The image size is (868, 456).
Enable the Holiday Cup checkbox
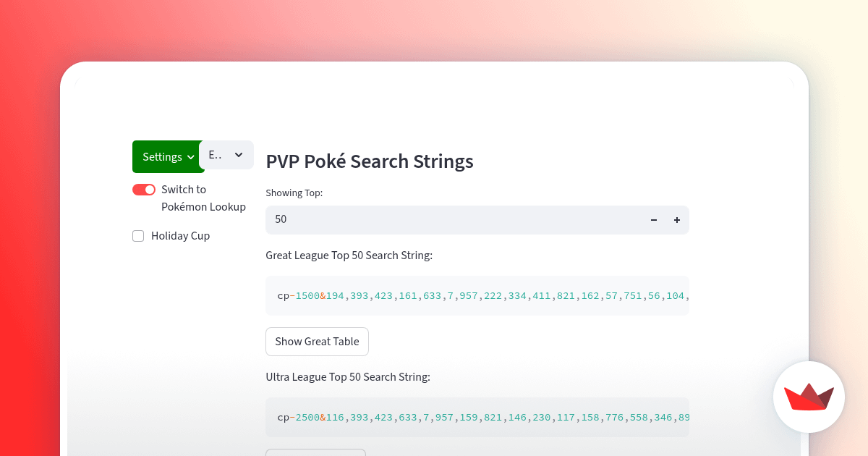[138, 236]
